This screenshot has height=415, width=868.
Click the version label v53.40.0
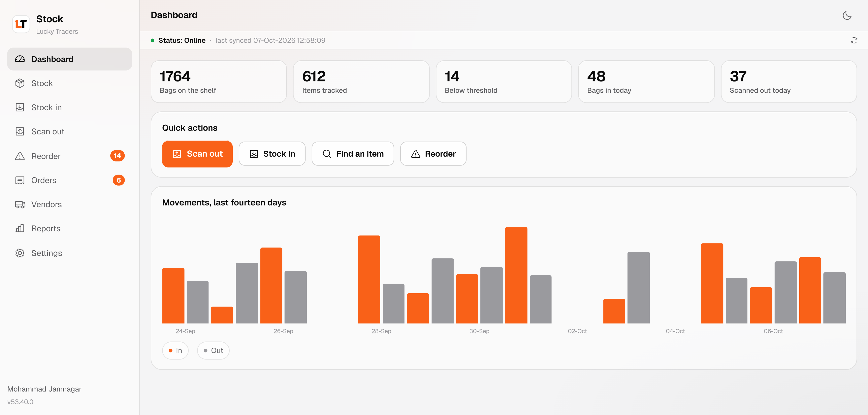coord(20,402)
